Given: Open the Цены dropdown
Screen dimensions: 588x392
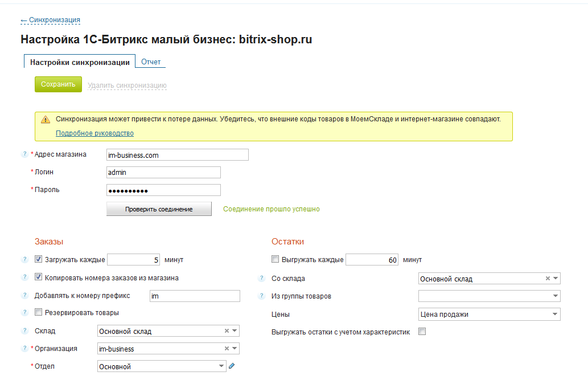Looking at the screenshot, I should click(x=489, y=315).
